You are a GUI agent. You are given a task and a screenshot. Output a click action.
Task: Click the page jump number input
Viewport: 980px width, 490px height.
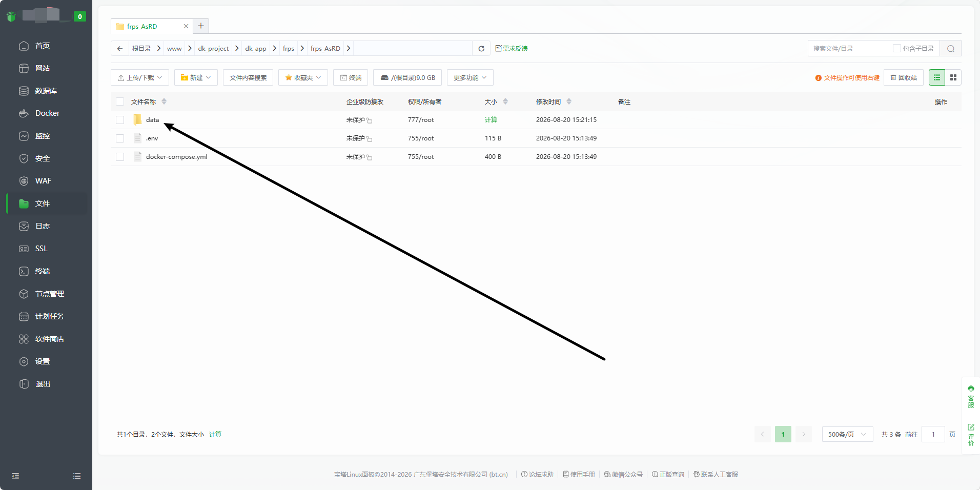933,434
